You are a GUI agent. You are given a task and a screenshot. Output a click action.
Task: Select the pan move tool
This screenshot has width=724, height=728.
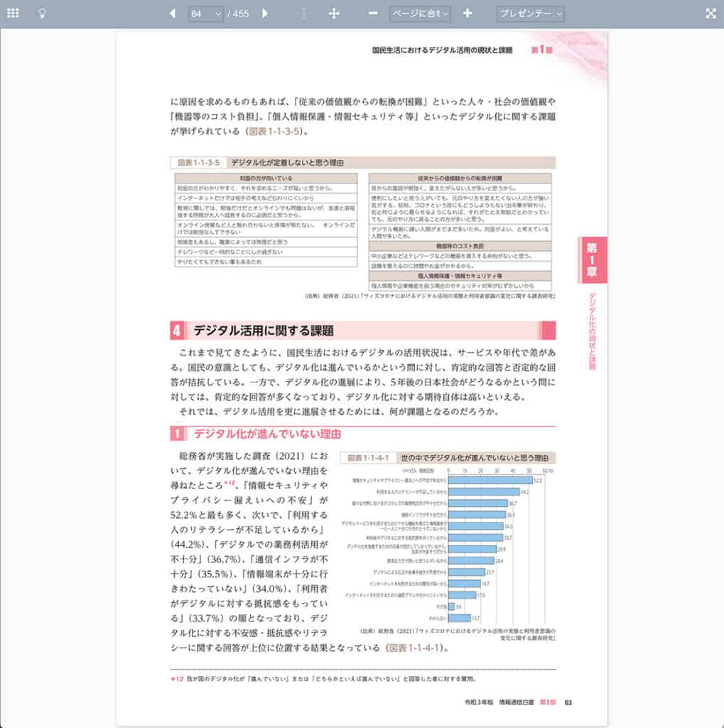coord(334,14)
